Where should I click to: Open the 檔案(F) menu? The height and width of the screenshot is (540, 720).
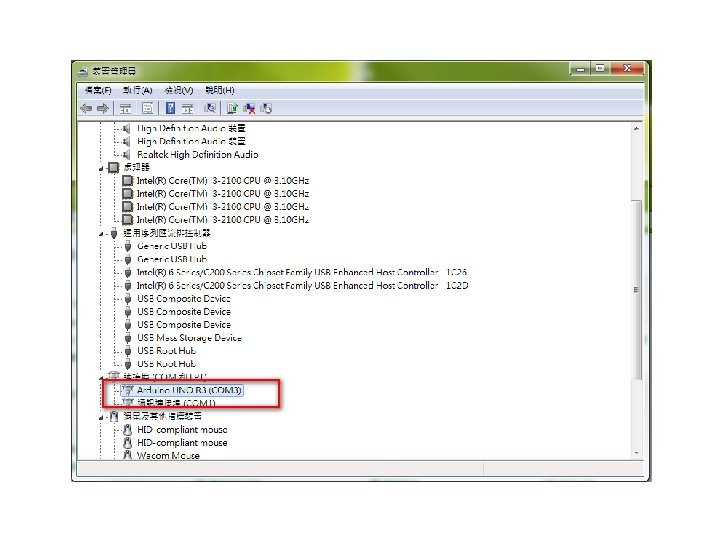98,90
